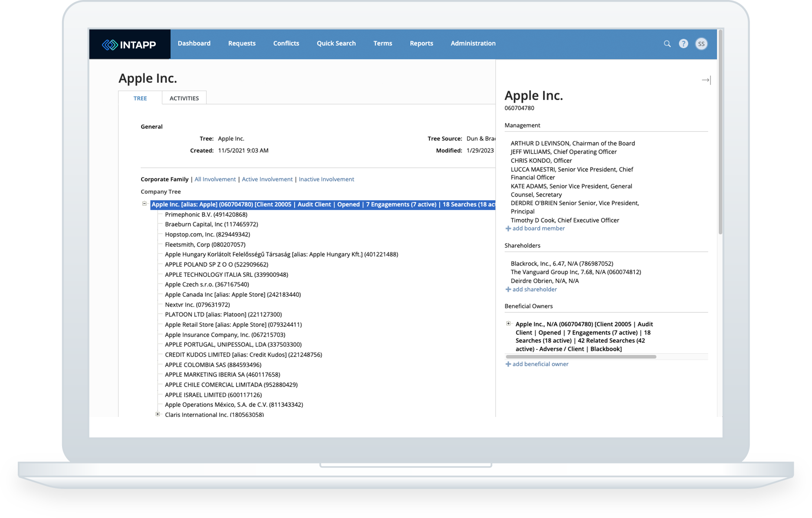Go to Quick Search

[x=336, y=43]
